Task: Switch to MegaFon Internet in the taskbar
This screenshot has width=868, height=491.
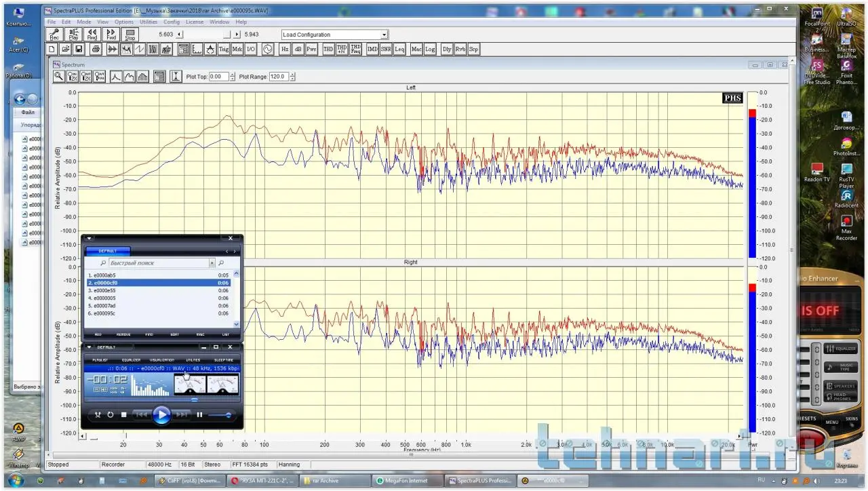Action: tap(406, 481)
